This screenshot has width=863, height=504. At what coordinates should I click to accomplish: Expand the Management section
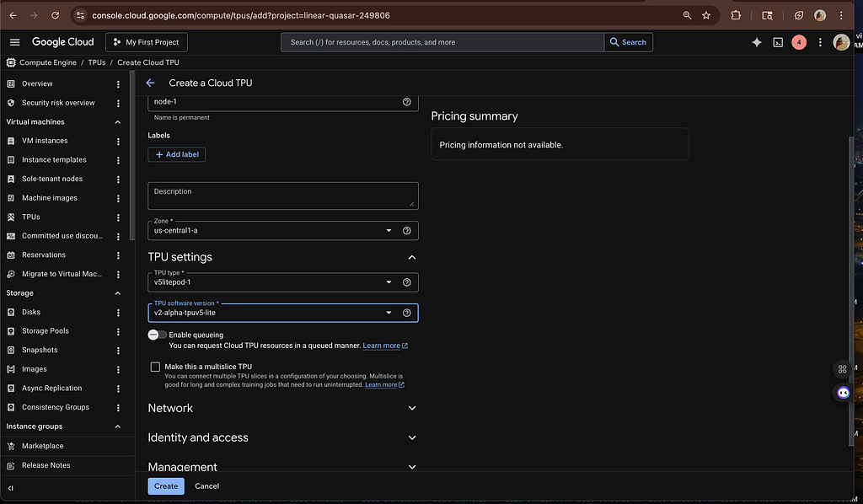click(x=411, y=467)
